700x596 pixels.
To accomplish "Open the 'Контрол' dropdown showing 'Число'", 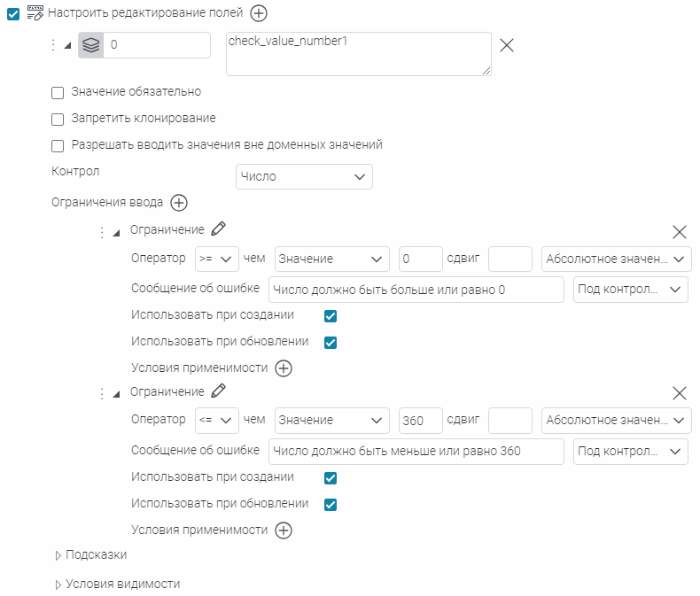I will click(x=304, y=177).
